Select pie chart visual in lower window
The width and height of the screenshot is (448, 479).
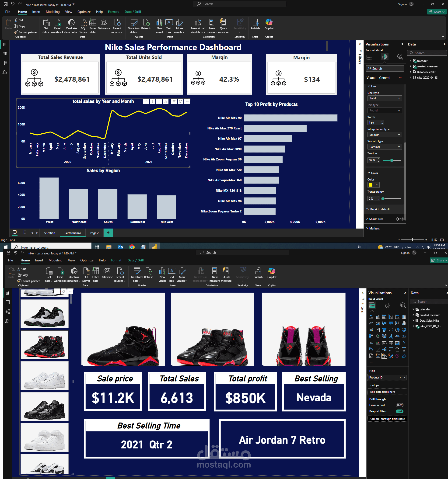click(397, 330)
